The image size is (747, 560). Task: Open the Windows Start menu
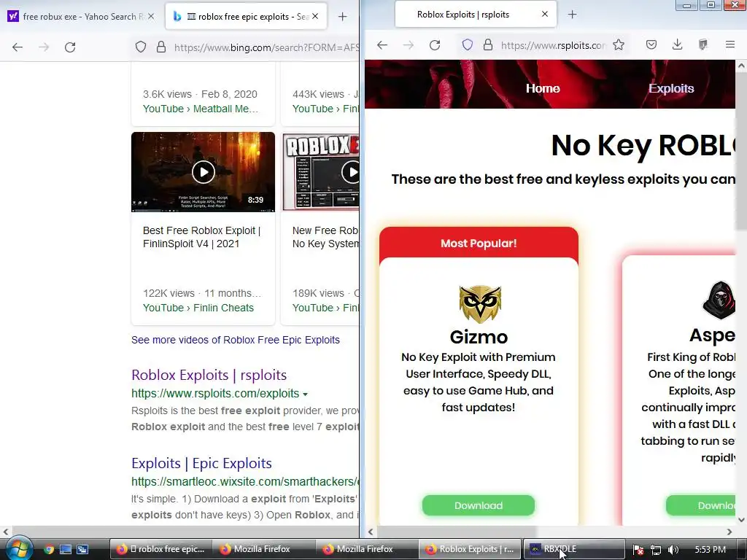tap(18, 548)
